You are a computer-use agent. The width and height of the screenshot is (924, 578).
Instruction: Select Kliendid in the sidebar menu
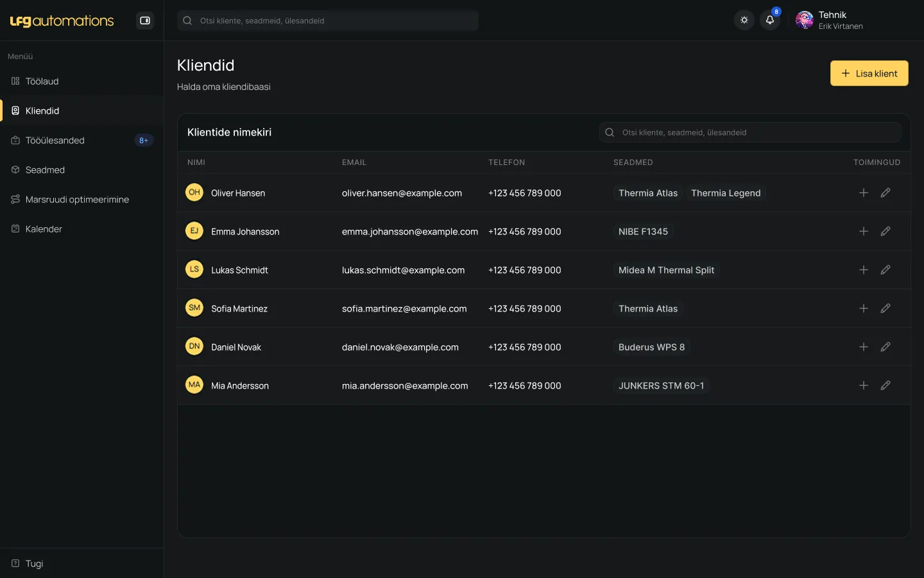click(81, 111)
